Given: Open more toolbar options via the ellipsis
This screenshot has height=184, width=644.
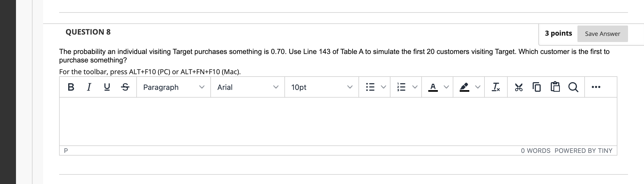Looking at the screenshot, I should click(x=596, y=87).
